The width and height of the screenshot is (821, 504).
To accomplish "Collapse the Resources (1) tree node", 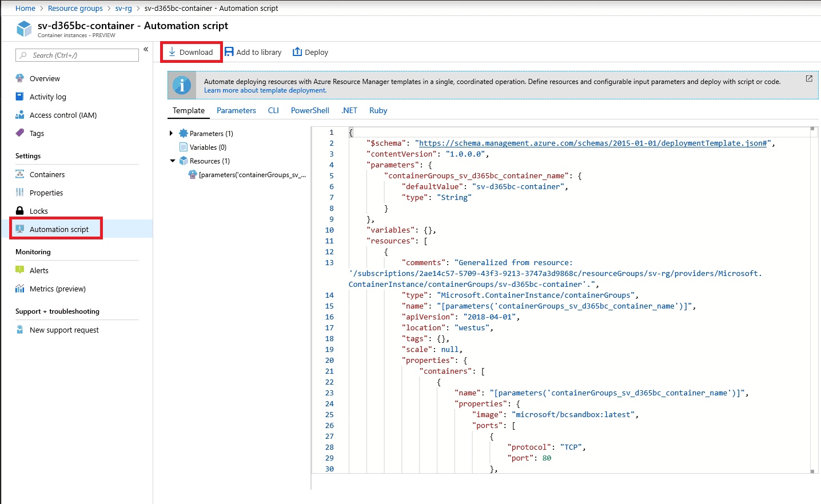I will coord(173,161).
